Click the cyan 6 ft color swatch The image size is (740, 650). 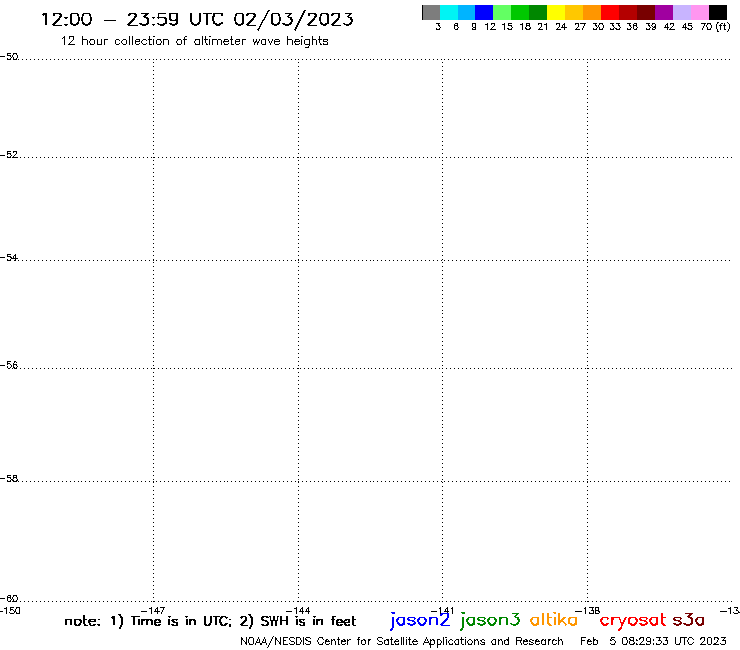pyautogui.click(x=449, y=12)
